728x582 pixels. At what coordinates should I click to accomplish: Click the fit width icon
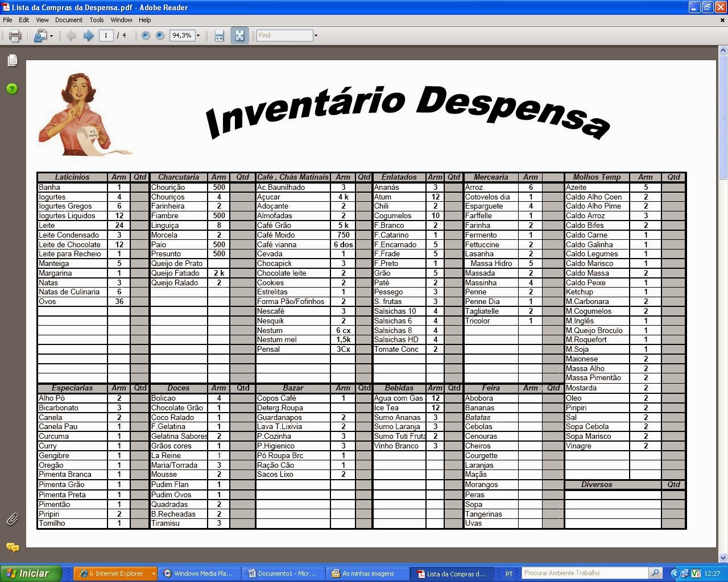click(220, 36)
